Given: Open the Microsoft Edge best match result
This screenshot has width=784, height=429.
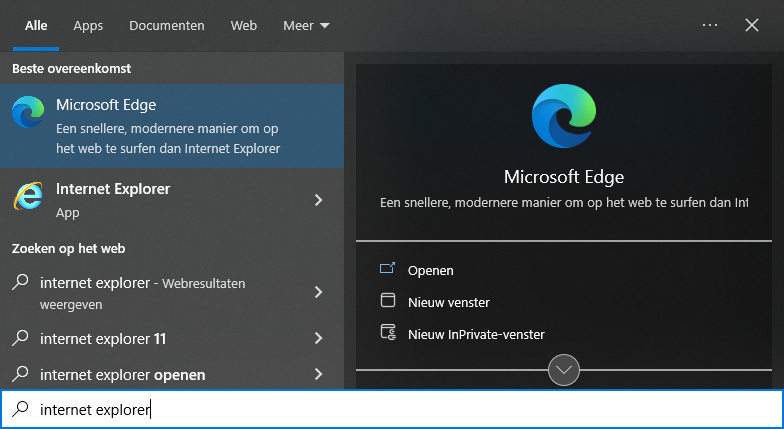Looking at the screenshot, I should 172,126.
